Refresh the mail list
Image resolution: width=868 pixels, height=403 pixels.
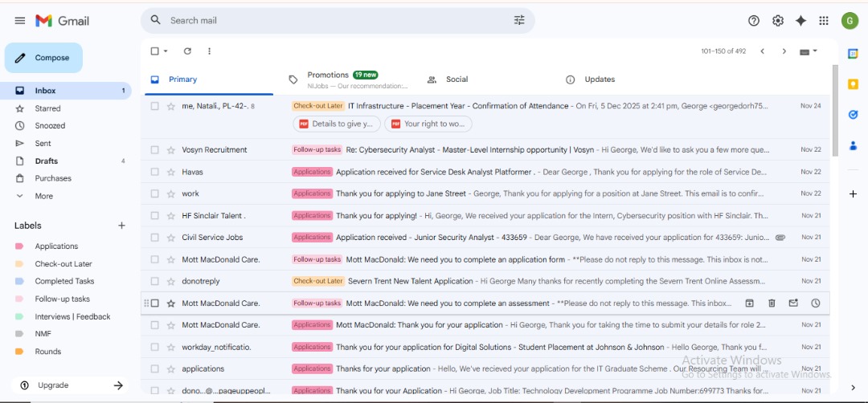187,51
